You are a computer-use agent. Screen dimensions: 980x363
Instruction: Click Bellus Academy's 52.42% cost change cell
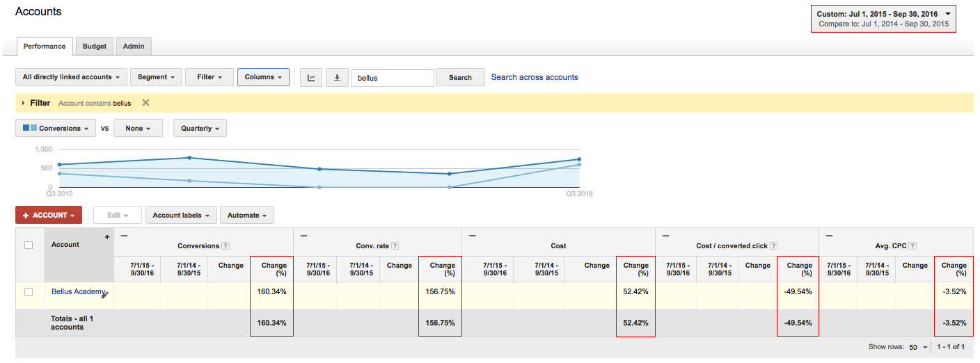[x=636, y=296]
